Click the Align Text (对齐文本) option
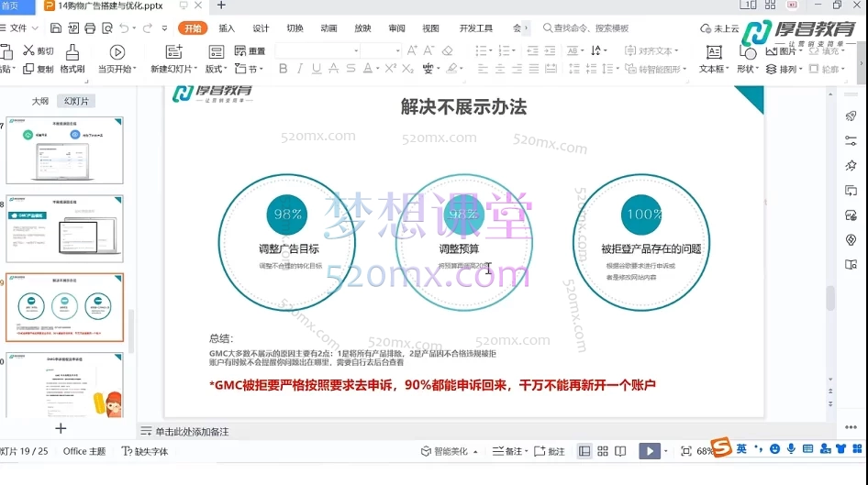 click(x=651, y=50)
